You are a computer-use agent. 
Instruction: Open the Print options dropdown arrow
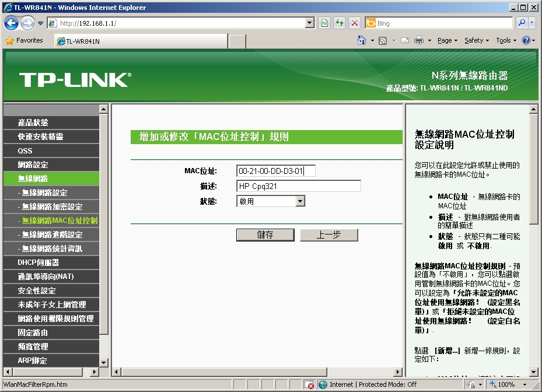[429, 41]
